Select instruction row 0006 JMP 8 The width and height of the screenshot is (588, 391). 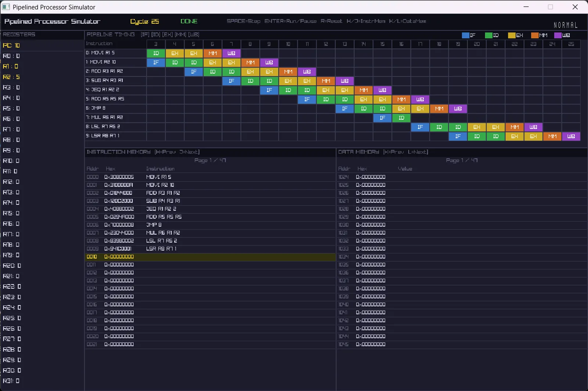pos(210,225)
